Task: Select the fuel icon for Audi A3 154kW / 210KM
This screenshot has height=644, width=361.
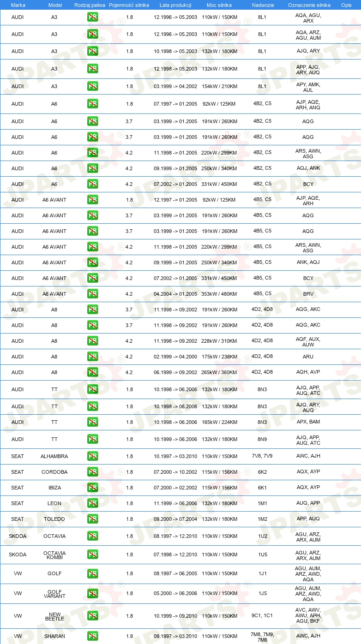Action: (x=92, y=86)
